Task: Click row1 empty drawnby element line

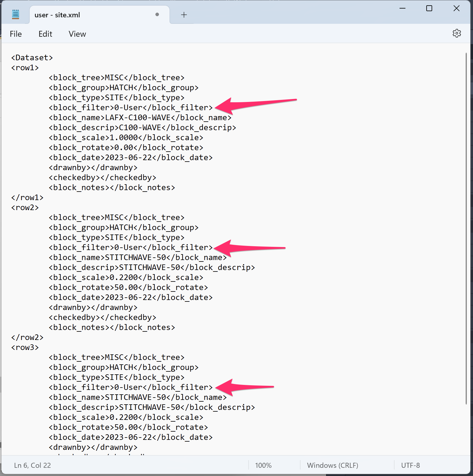Action: click(x=93, y=167)
